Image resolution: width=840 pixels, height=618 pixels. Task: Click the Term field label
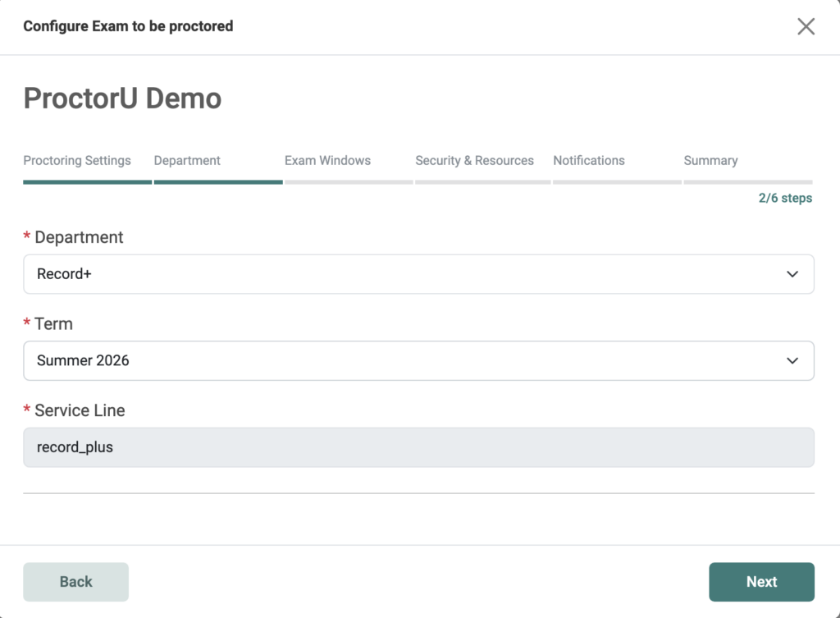pyautogui.click(x=53, y=323)
